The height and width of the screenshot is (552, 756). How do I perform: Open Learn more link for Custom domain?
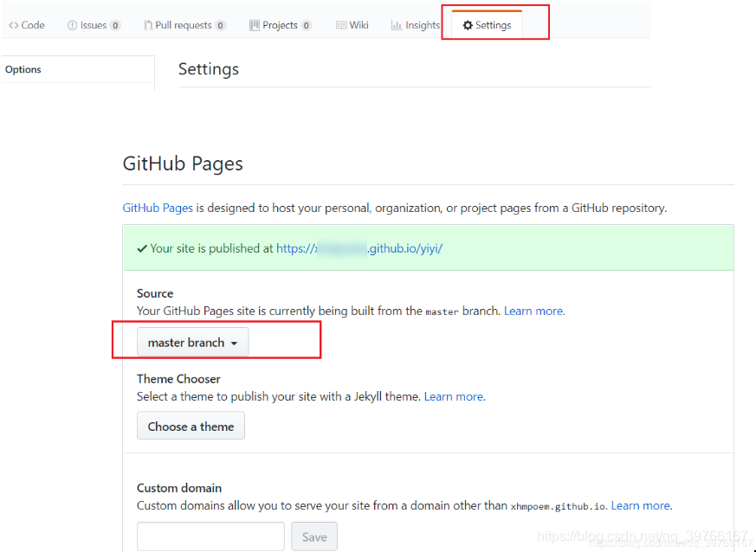(640, 506)
